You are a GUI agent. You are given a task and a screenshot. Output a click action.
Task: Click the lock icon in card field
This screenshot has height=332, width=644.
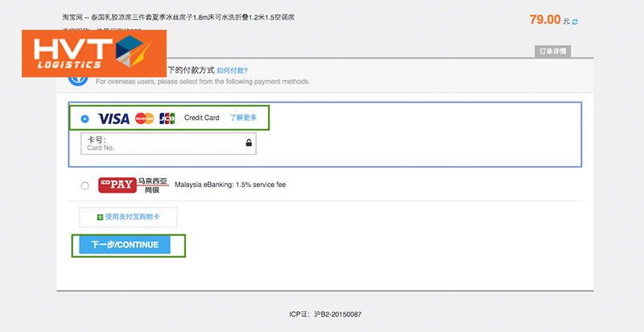[x=249, y=143]
